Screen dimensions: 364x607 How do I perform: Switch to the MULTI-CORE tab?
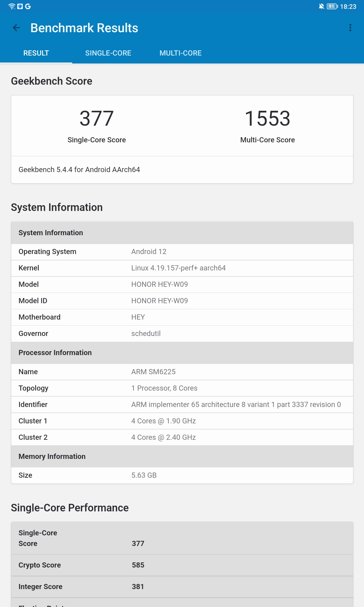click(180, 53)
